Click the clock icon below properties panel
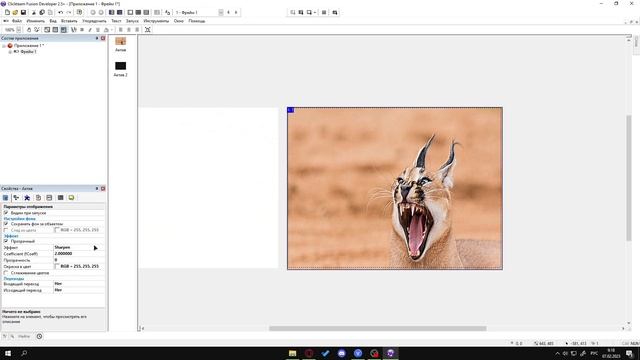The height and width of the screenshot is (360, 640). [39, 336]
